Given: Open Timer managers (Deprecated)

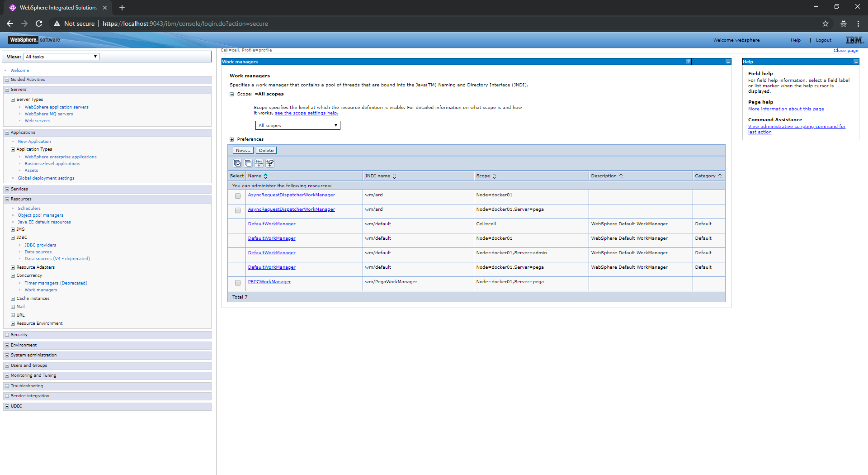Looking at the screenshot, I should 56,283.
